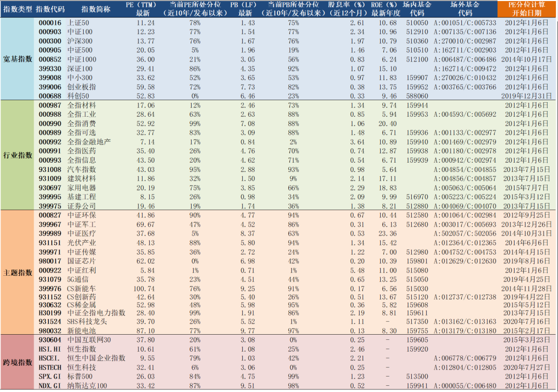
Task: Click the 中证军工 index name
Action: (82, 225)
